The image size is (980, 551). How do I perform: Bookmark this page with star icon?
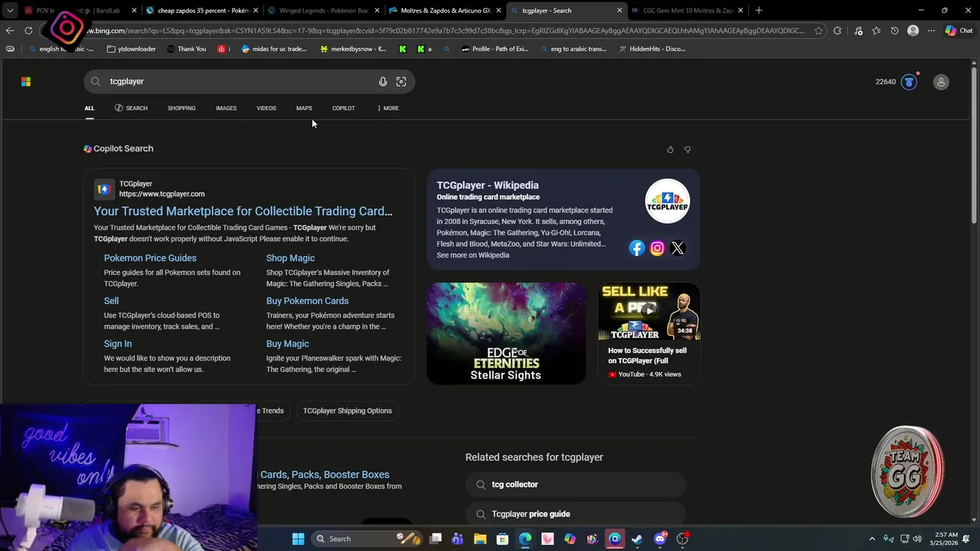(818, 31)
